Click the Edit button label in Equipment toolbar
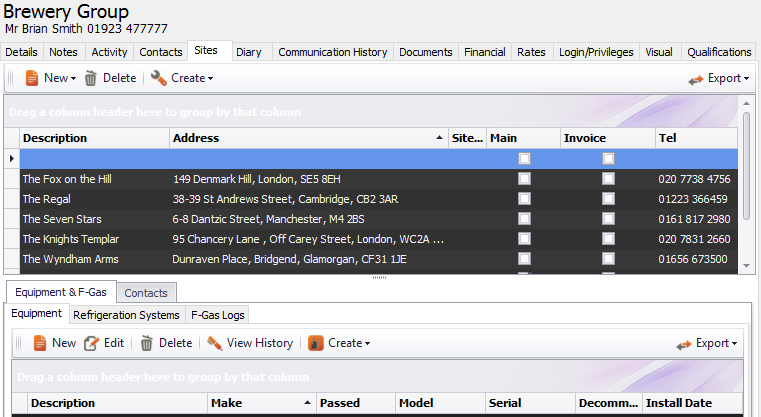The width and height of the screenshot is (761, 417). 114,343
